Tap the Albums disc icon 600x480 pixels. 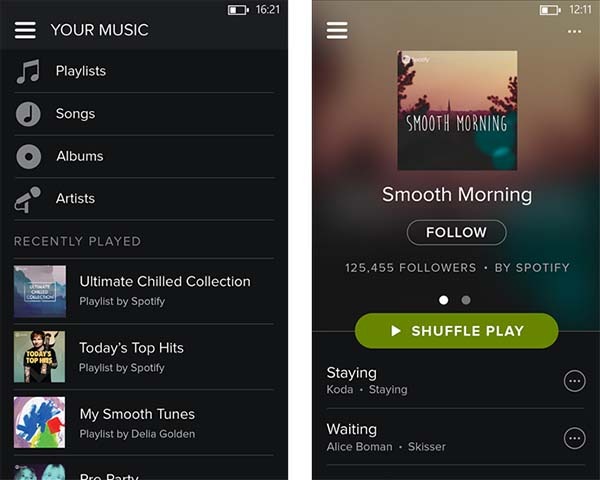(x=28, y=157)
